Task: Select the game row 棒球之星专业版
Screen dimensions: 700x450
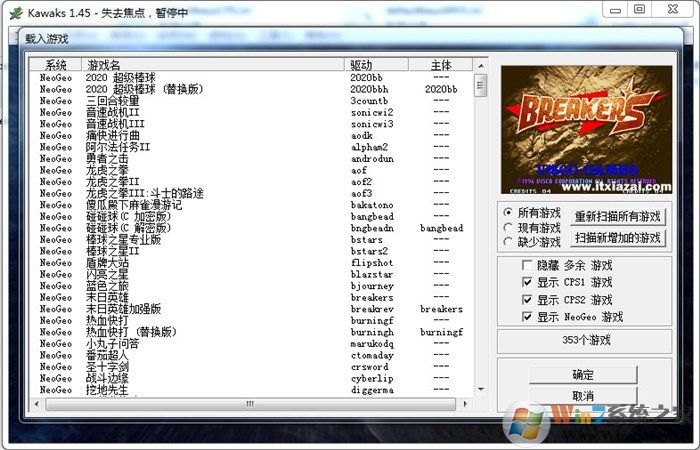Action: point(250,240)
